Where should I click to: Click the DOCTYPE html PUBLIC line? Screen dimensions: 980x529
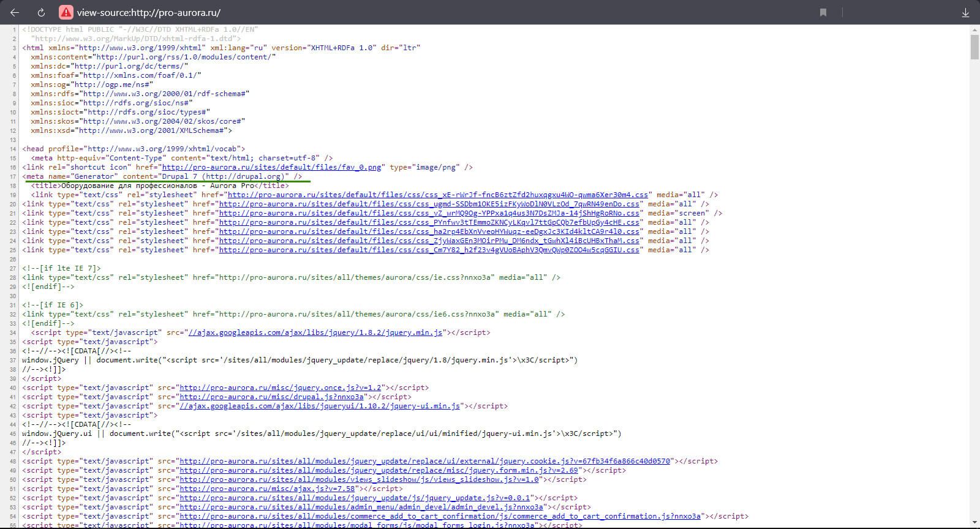(140, 29)
